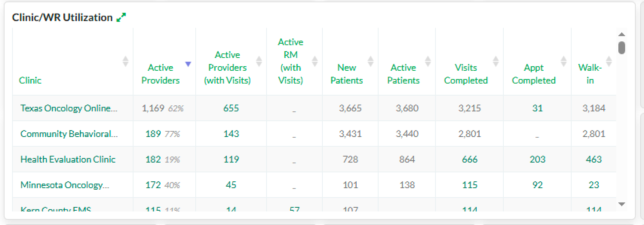Click New Patients column header

click(x=347, y=74)
